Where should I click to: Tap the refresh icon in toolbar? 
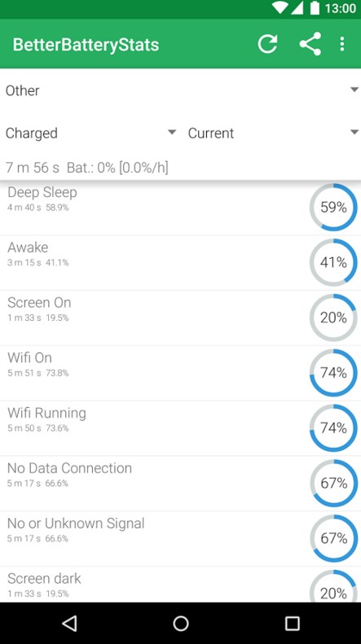coord(267,44)
